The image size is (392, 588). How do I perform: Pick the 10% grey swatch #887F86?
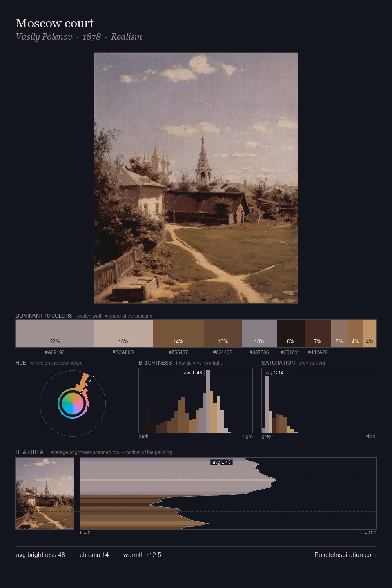260,334
